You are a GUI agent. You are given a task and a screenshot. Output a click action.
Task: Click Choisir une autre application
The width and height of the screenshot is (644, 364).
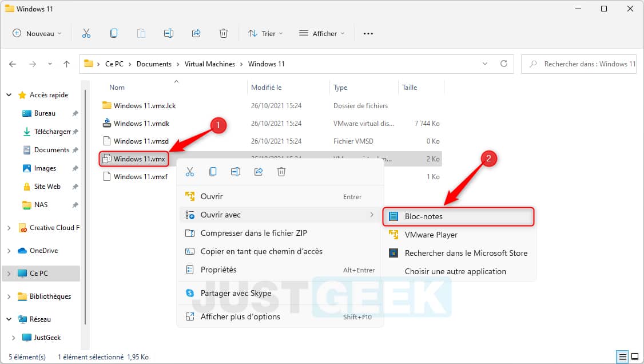(458, 271)
